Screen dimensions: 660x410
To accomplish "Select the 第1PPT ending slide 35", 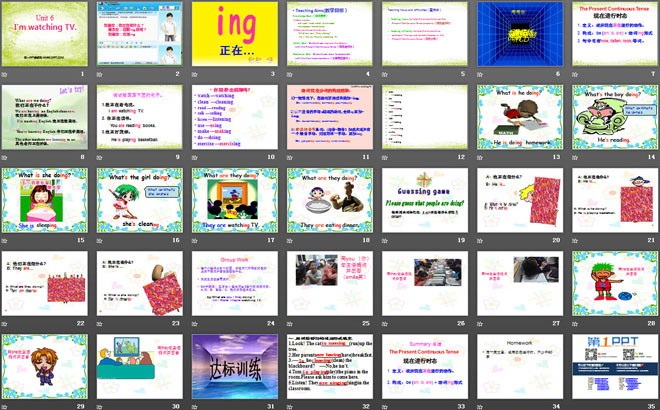I will point(615,367).
